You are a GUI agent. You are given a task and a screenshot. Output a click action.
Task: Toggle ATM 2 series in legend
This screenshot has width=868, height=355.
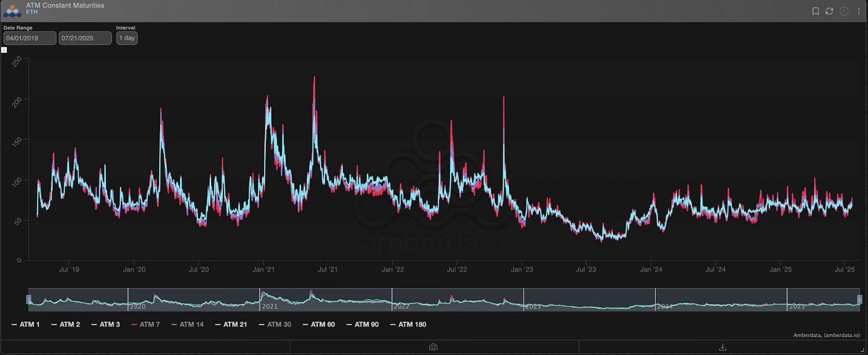(x=66, y=325)
